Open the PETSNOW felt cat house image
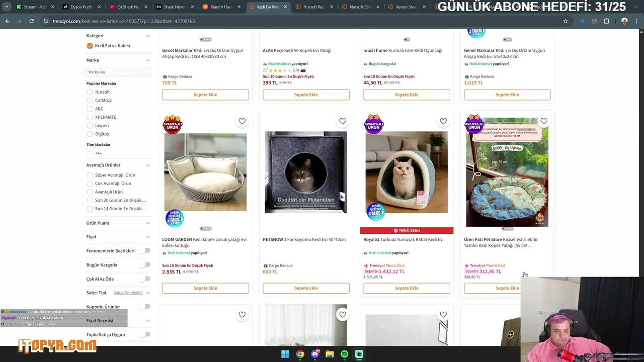 point(306,172)
